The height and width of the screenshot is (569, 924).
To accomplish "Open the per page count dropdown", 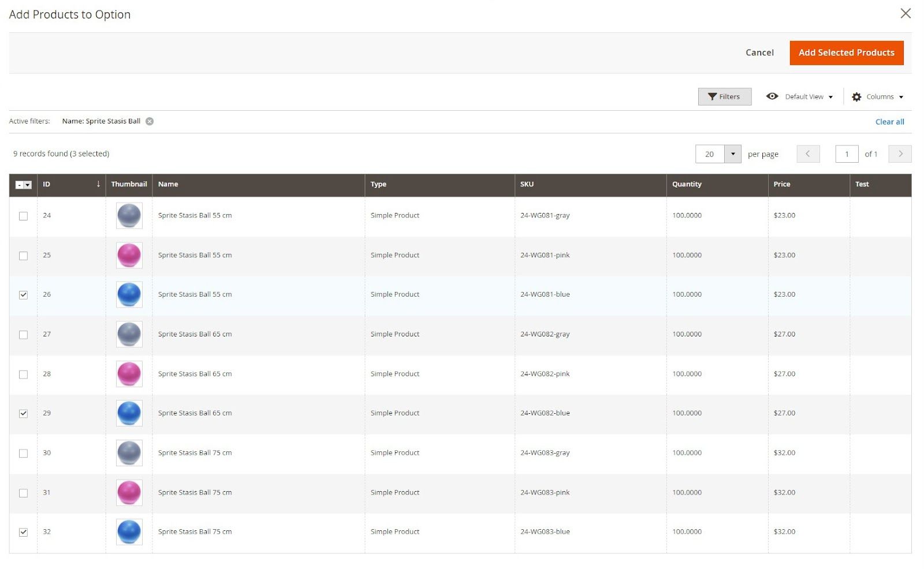I will tap(733, 154).
